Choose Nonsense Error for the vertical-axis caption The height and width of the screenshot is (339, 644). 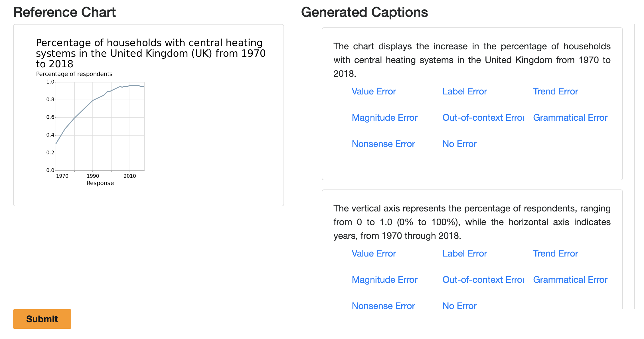[x=383, y=306]
